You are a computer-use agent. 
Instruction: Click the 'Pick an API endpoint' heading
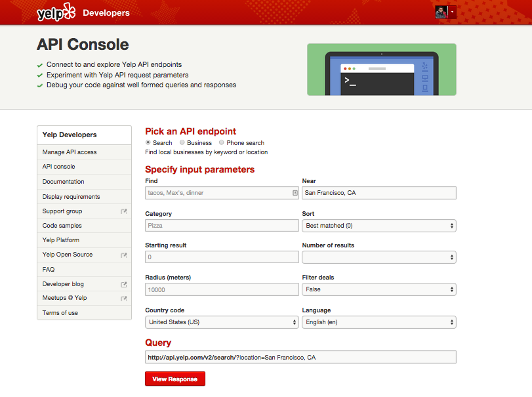coord(191,131)
